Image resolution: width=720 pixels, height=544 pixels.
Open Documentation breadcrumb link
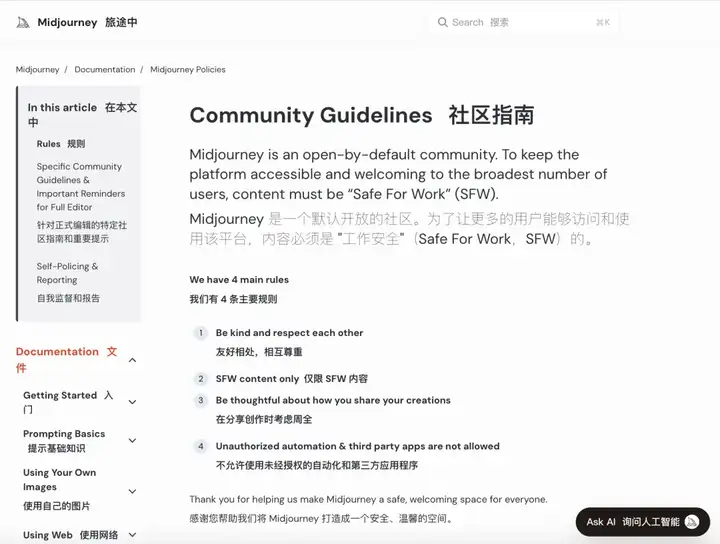coord(105,69)
